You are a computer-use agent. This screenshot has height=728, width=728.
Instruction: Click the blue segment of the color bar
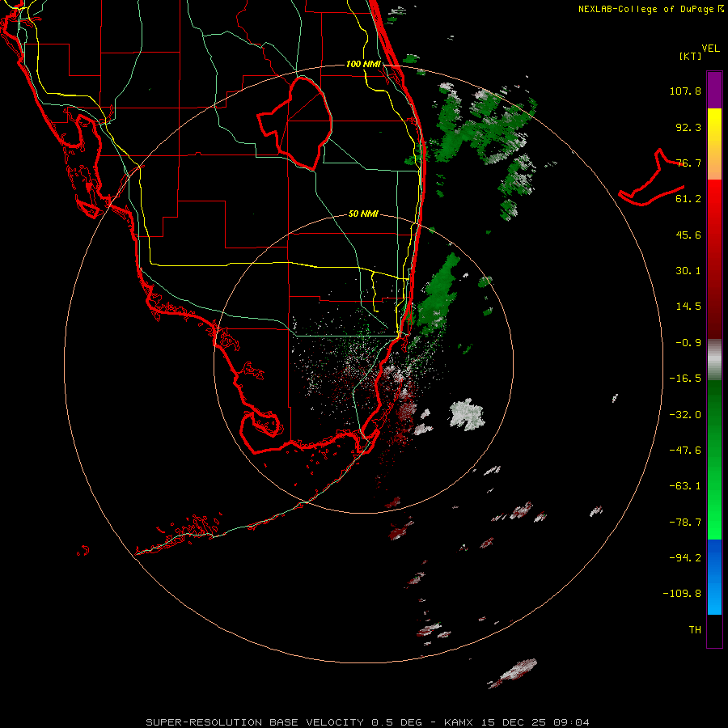714,577
